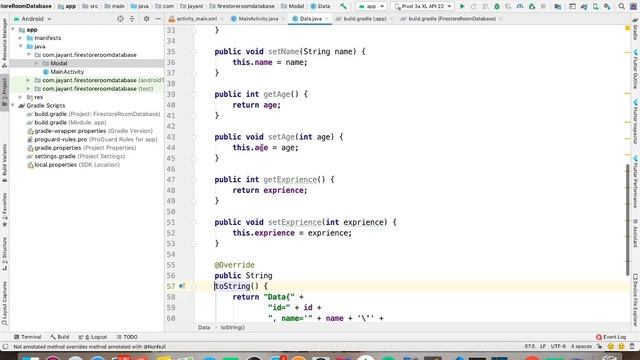This screenshot has width=640, height=360.
Task: Select the Data.java editor tab
Action: pos(310,19)
